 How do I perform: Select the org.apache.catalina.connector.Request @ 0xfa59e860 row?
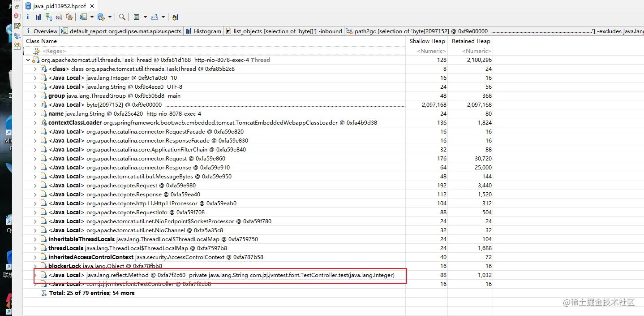tap(258, 158)
